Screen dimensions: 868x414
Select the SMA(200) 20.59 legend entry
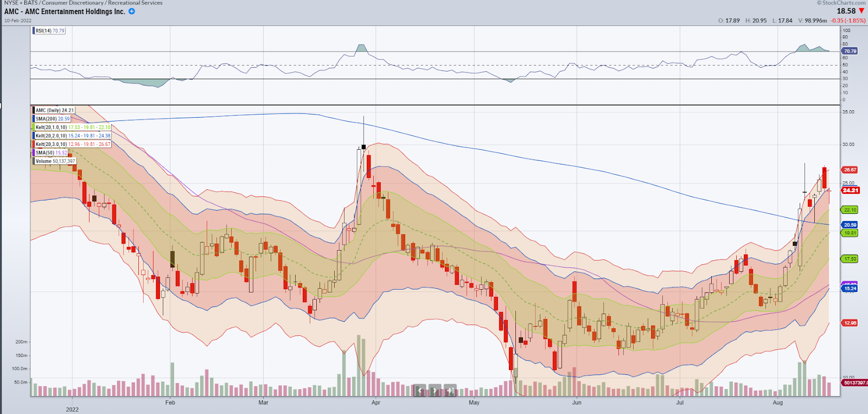tap(52, 119)
